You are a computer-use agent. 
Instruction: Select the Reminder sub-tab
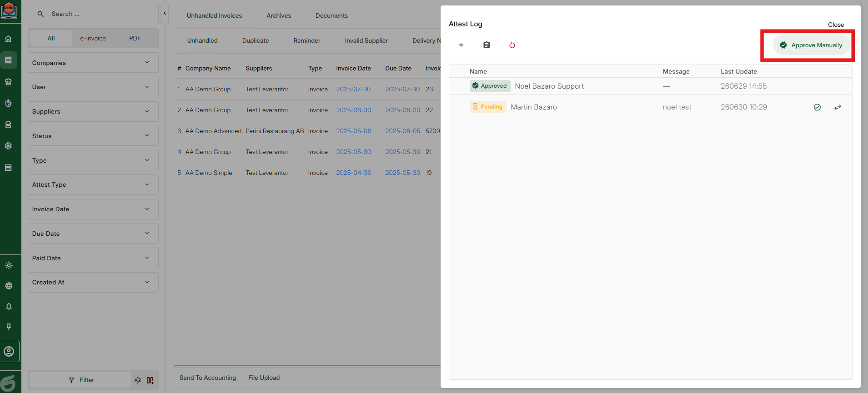[307, 40]
